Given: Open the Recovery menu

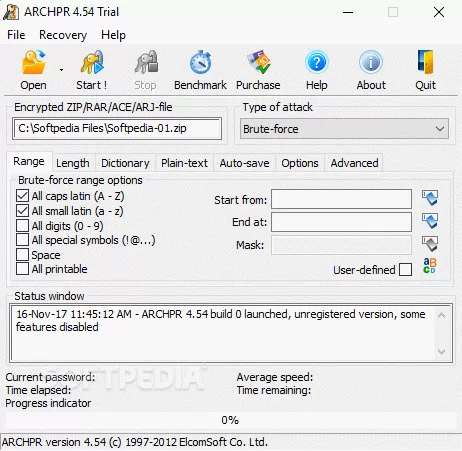Looking at the screenshot, I should [x=63, y=35].
